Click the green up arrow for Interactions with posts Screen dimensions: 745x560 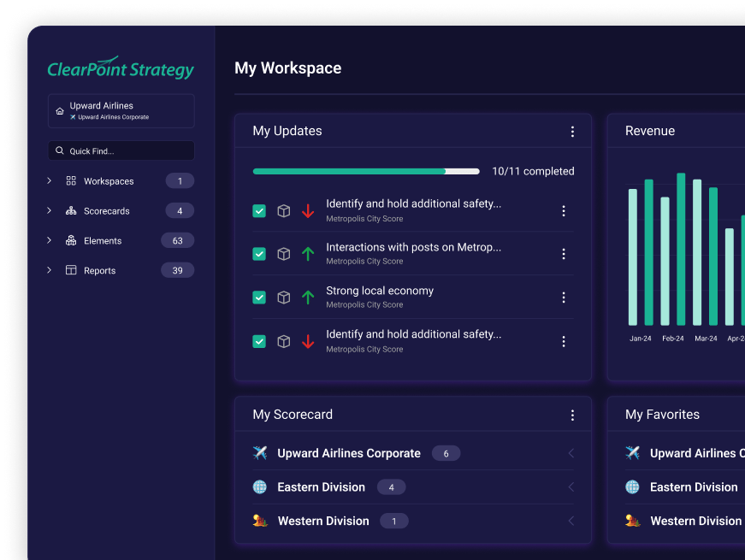[x=308, y=254]
